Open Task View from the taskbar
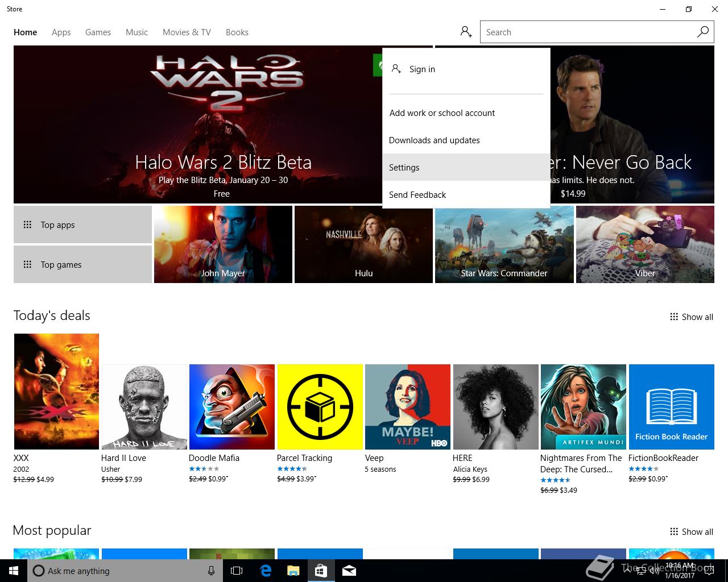Viewport: 728px width, 582px height. click(237, 571)
